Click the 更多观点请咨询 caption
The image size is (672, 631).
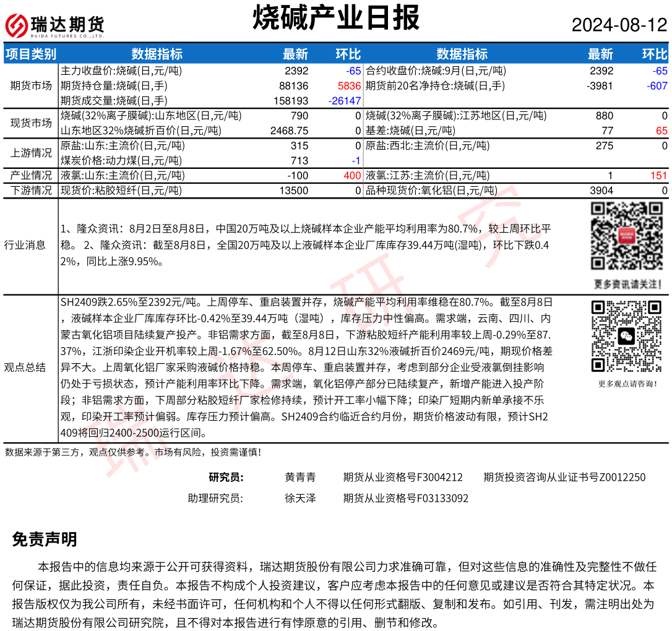[x=627, y=384]
